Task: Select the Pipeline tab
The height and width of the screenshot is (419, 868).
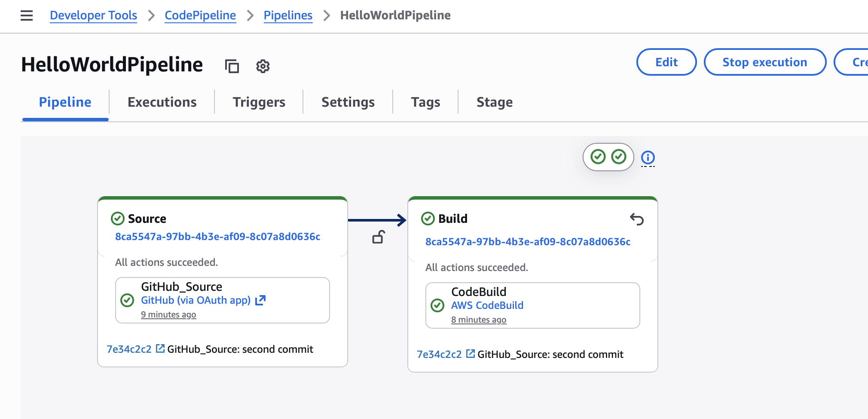Action: click(x=65, y=102)
